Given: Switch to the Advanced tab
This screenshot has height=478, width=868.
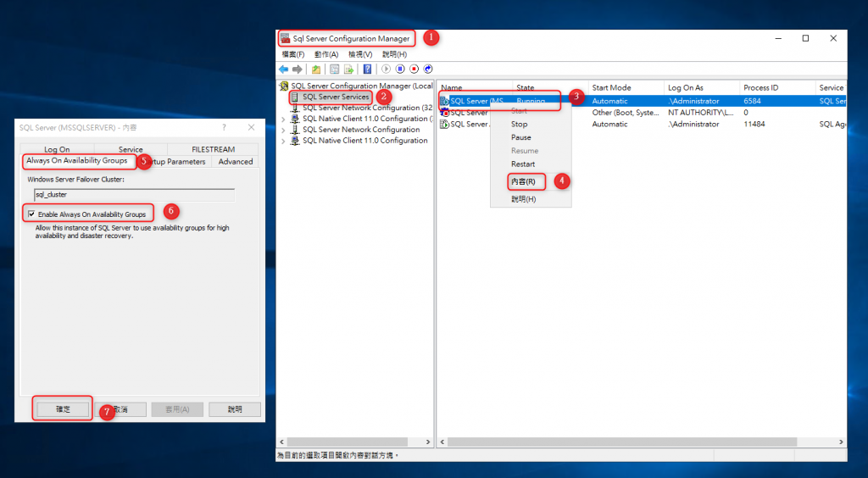Looking at the screenshot, I should click(236, 162).
